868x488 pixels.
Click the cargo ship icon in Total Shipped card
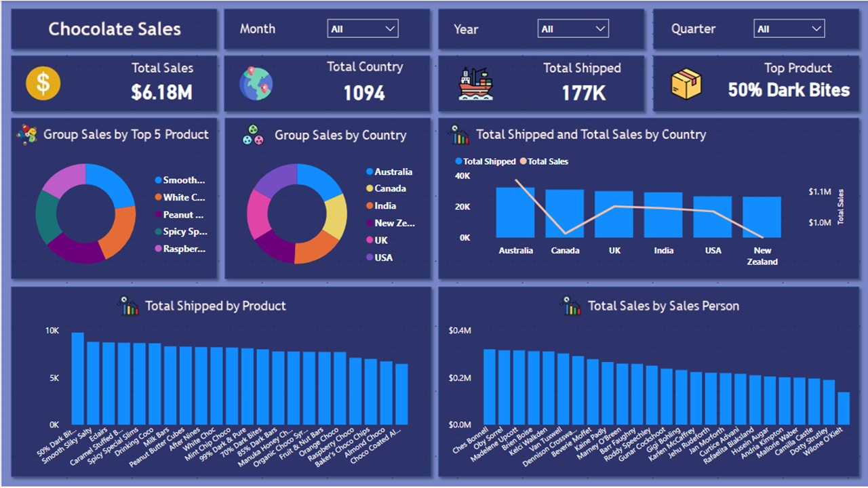(475, 84)
